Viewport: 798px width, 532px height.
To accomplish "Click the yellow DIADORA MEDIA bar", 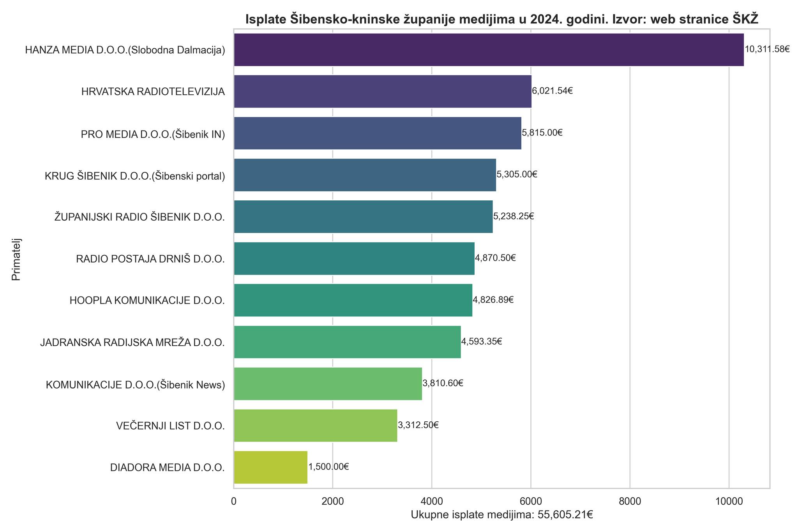I will [270, 467].
